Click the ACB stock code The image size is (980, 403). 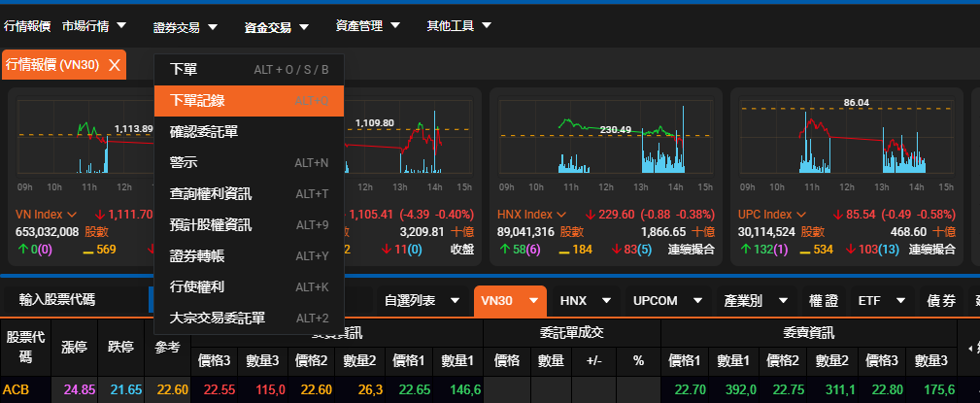(15, 390)
